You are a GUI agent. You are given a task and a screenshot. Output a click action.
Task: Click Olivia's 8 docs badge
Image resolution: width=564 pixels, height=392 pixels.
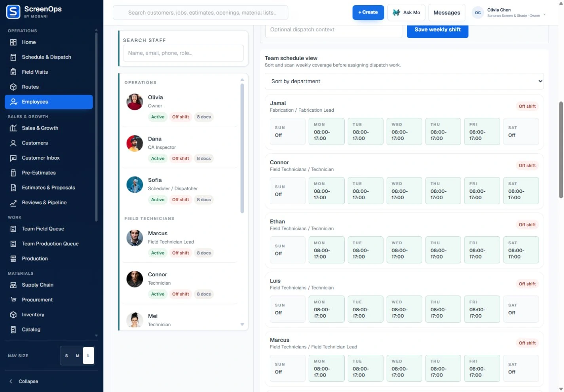point(204,117)
